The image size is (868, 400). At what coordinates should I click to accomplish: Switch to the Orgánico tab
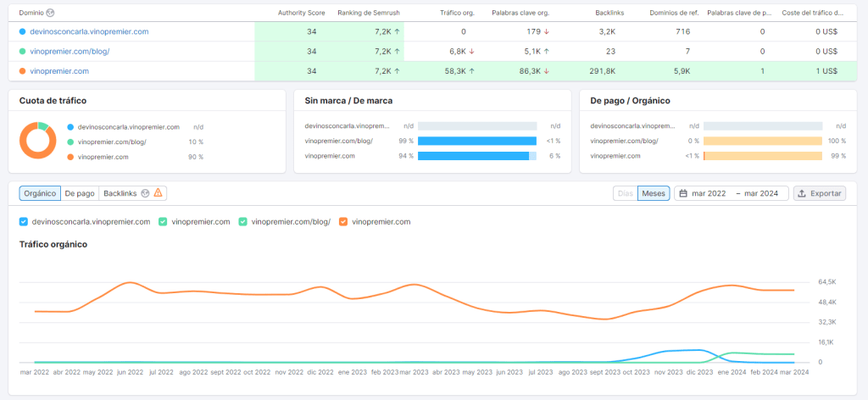[40, 193]
